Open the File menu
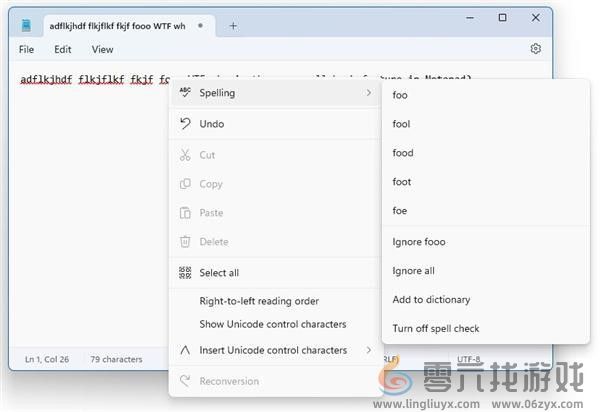Viewport: 600px width, 412px height. (x=26, y=49)
